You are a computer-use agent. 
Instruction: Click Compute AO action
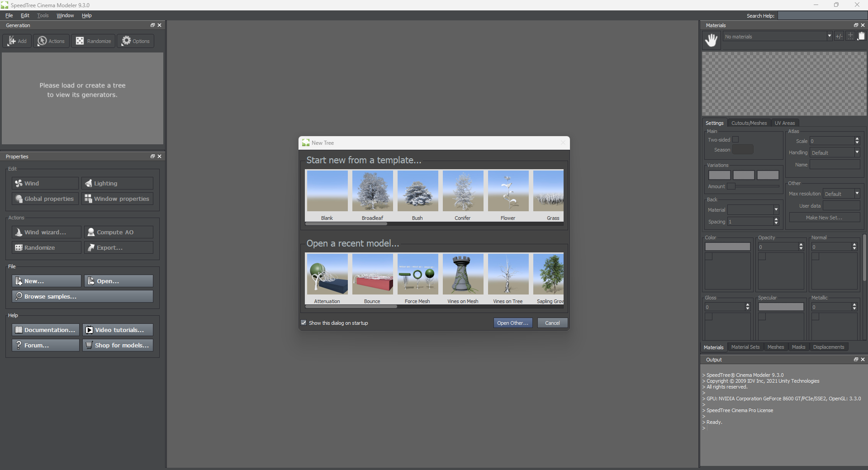point(119,232)
